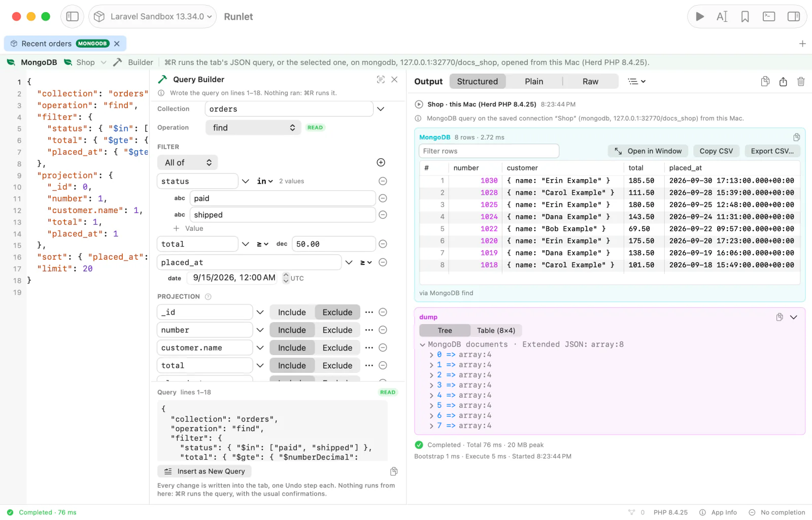Viewport: 812px width, 520px height.
Task: Open the Operation find dropdown
Action: pos(254,128)
